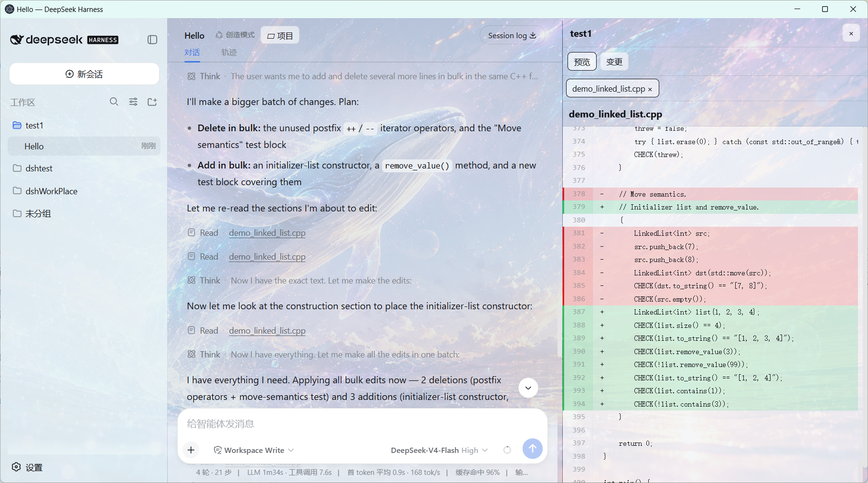Click added line 387 LinkedList list{1, 2, 3, 4}
868x483 pixels.
click(x=710, y=312)
